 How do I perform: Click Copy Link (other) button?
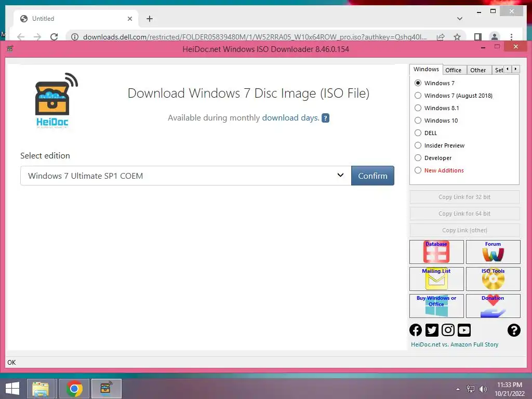pos(464,230)
